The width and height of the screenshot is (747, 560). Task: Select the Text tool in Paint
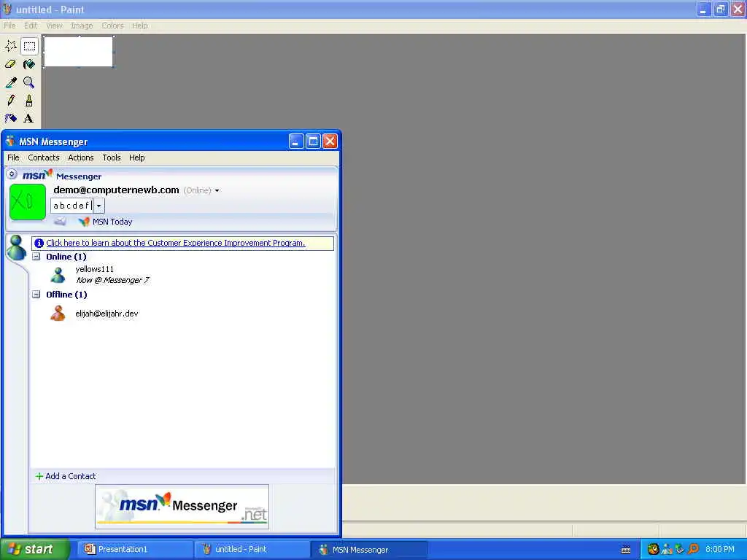(x=29, y=118)
